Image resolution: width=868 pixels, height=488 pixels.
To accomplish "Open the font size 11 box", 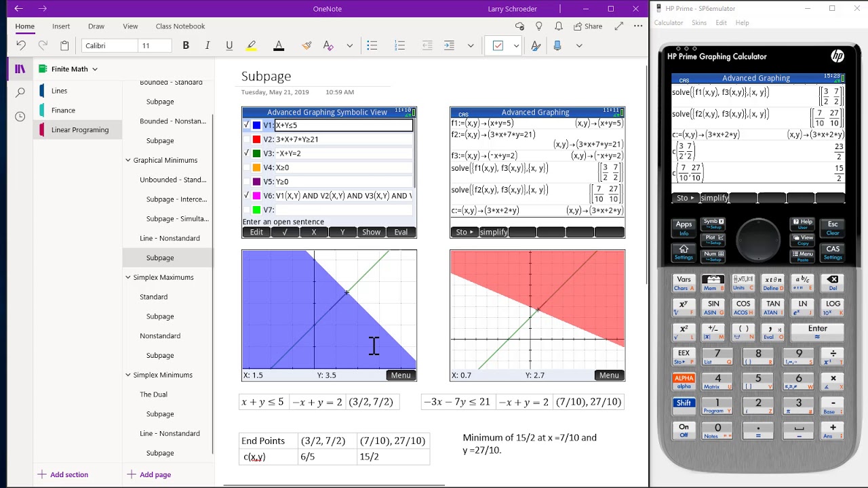I will point(155,45).
